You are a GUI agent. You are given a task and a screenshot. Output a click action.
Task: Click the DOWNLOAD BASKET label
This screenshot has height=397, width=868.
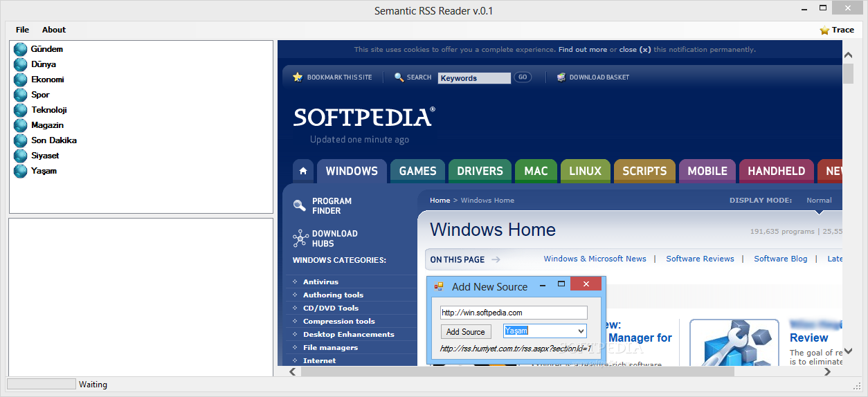tap(599, 77)
